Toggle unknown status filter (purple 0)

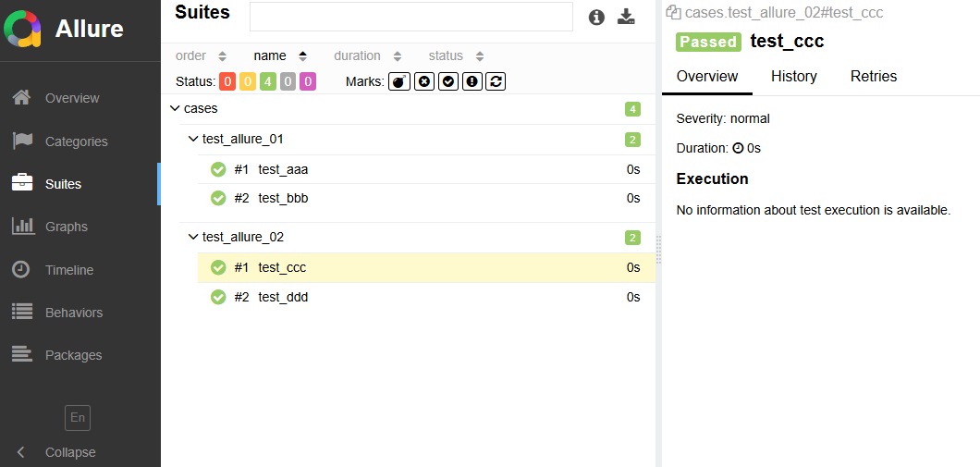tap(308, 81)
